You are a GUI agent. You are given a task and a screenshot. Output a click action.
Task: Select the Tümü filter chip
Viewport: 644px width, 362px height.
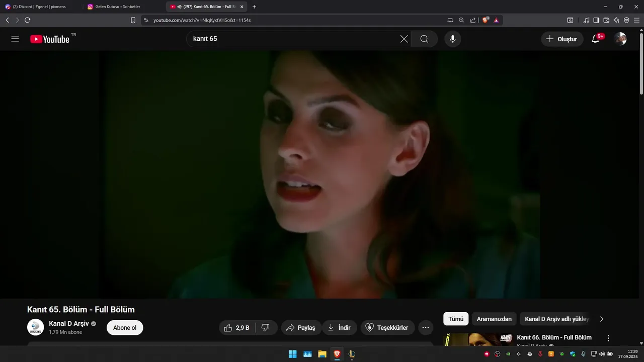pyautogui.click(x=456, y=319)
